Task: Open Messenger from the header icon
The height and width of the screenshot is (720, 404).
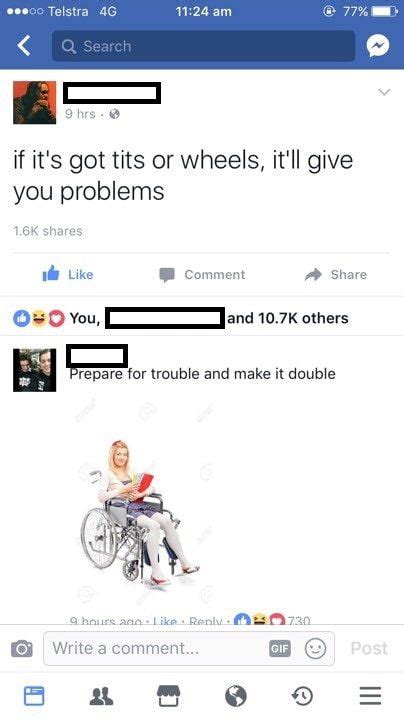Action: (x=378, y=46)
